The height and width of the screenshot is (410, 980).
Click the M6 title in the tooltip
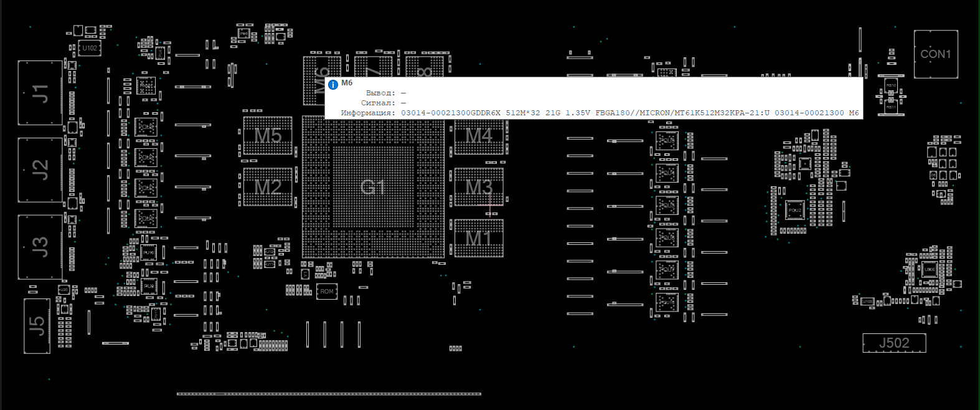(x=347, y=83)
